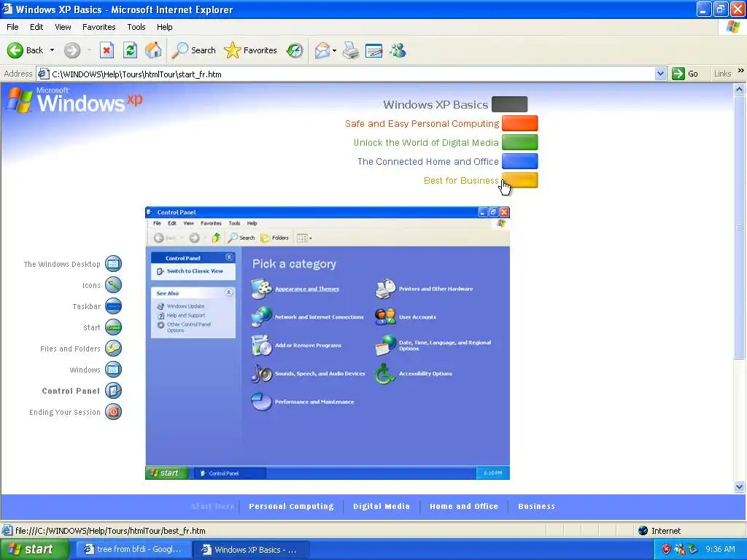747x560 pixels.
Task: Open the Favorites menu
Action: pyautogui.click(x=98, y=27)
